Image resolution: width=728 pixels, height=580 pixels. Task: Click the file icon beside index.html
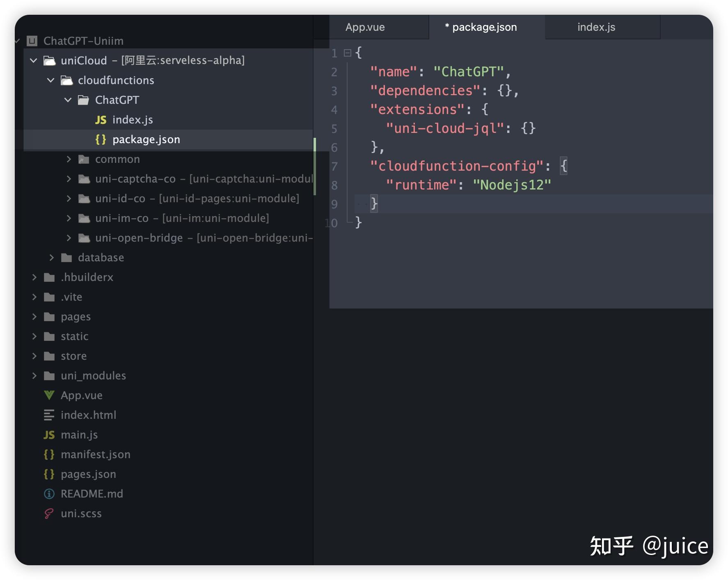tap(49, 415)
